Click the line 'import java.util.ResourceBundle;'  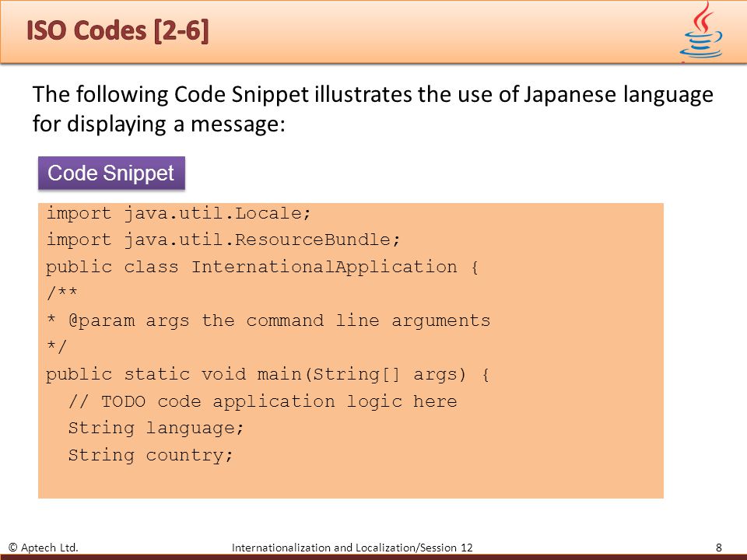[x=223, y=240]
